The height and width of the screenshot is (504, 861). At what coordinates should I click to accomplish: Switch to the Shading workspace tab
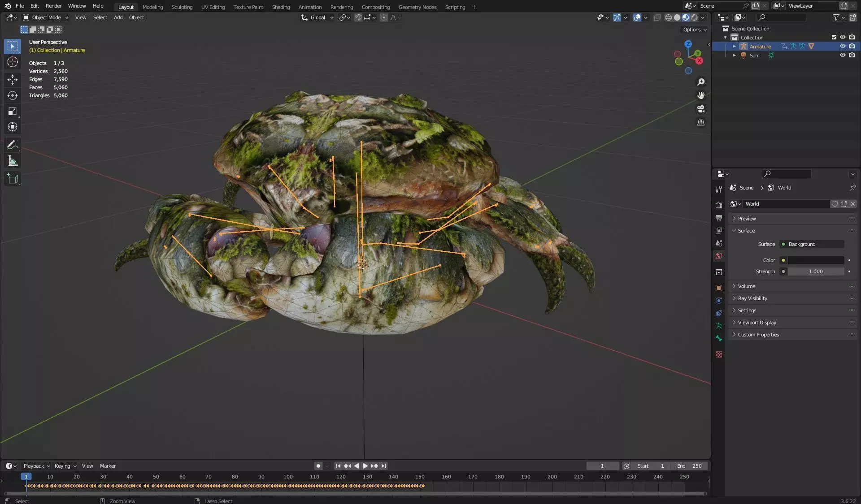pyautogui.click(x=281, y=7)
